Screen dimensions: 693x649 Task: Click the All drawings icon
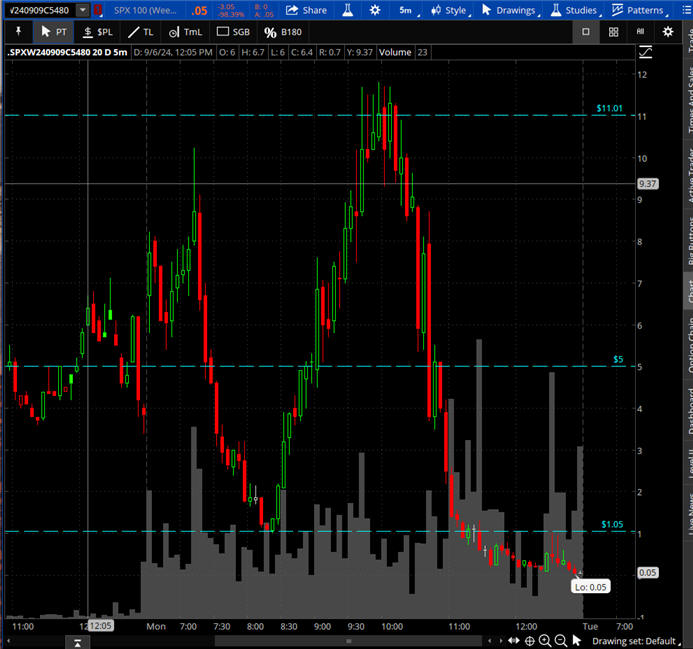click(640, 31)
